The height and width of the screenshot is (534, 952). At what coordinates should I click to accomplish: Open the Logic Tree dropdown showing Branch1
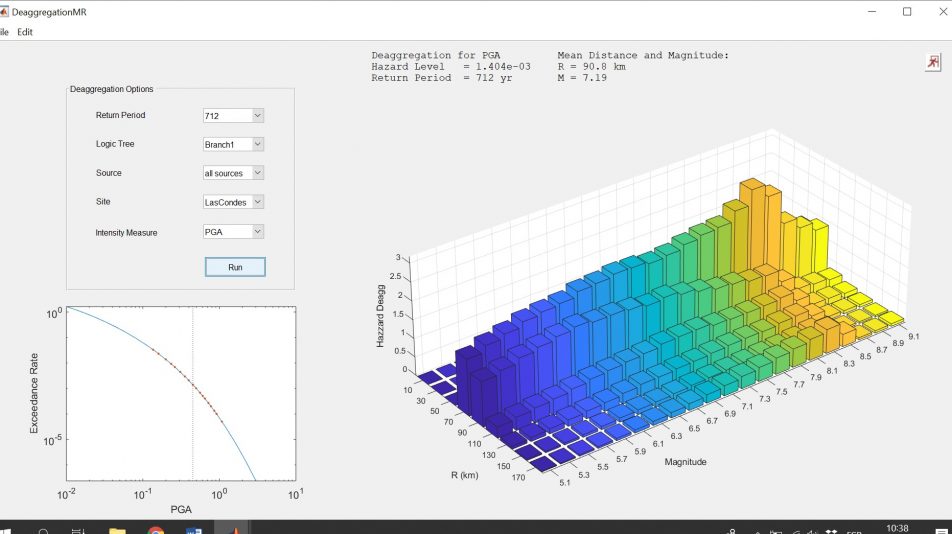coord(233,144)
